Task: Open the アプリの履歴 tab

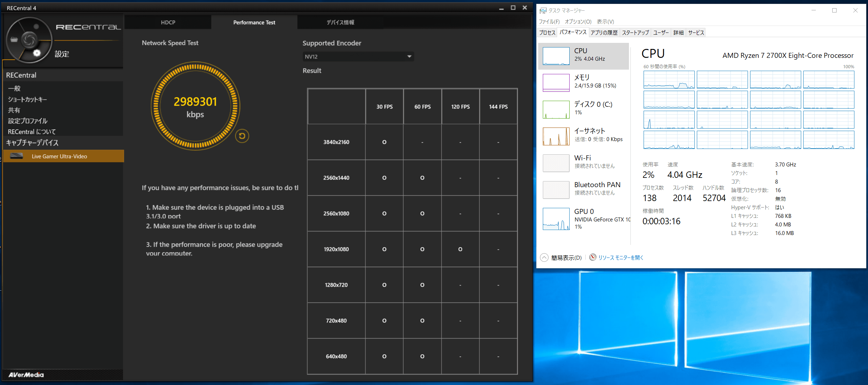Action: pos(604,32)
